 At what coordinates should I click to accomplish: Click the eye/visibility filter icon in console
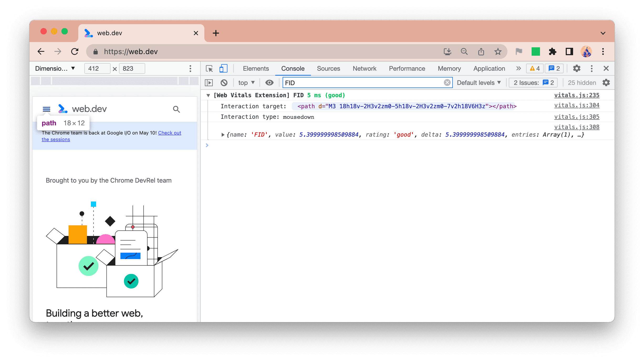pos(269,83)
